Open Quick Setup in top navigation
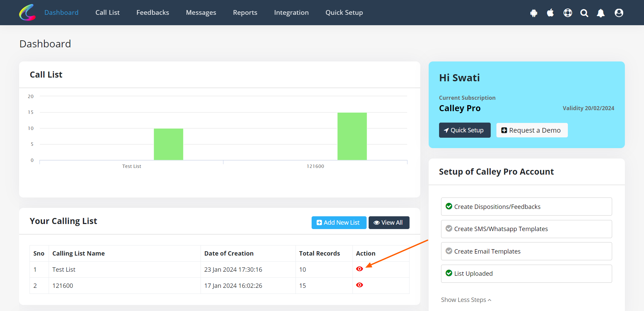The image size is (644, 311). click(344, 12)
